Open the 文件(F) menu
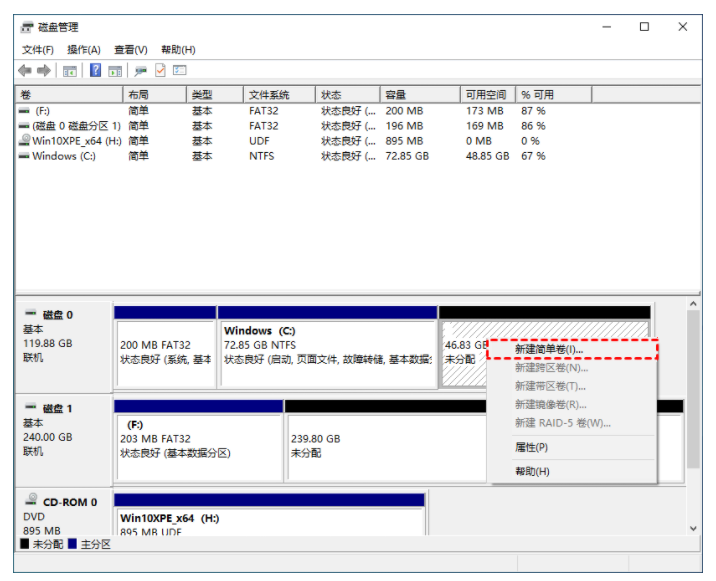Viewport: 716px width, 581px height. (38, 50)
